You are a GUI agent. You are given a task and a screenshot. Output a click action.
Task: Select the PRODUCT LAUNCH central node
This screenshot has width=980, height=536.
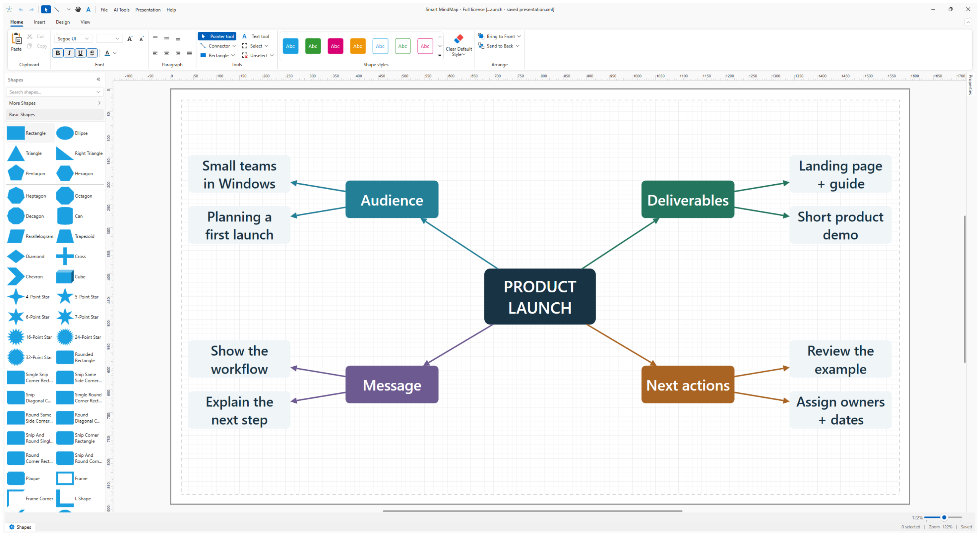coord(540,297)
